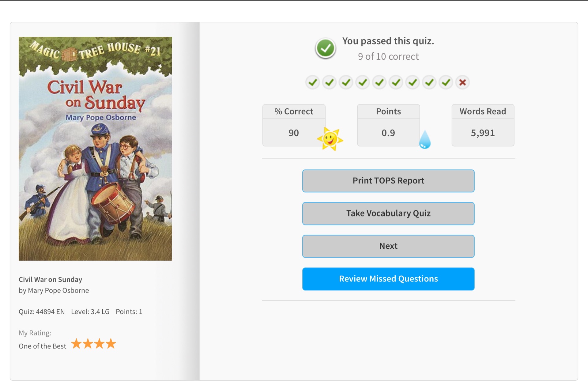
Task: Click the Points value 0.9
Action: coord(388,133)
